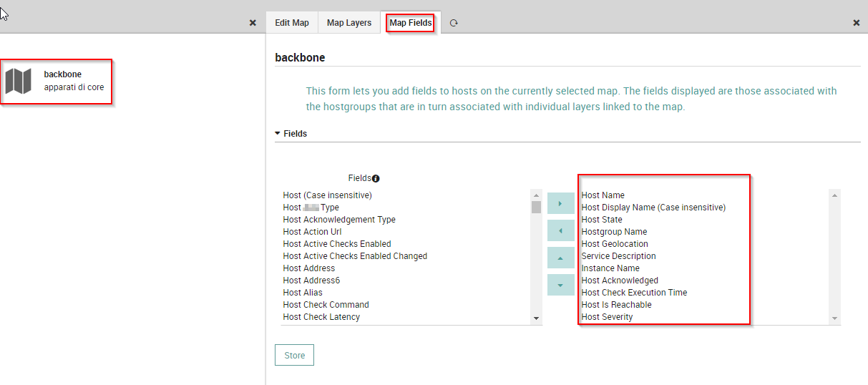Viewport: 868px width, 385px height.
Task: Move selected field right with arrow button
Action: point(560,203)
